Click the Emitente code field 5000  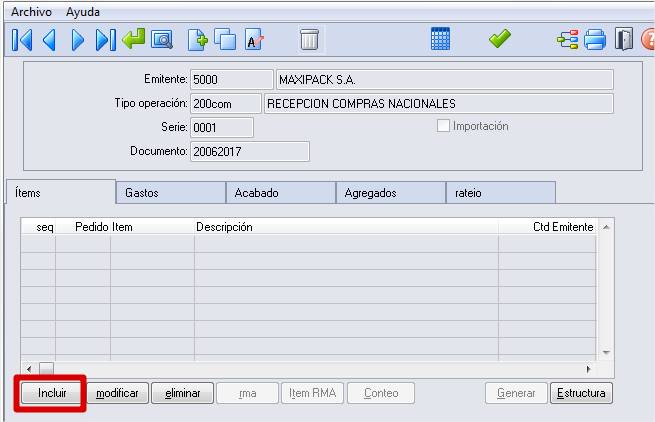(x=232, y=79)
